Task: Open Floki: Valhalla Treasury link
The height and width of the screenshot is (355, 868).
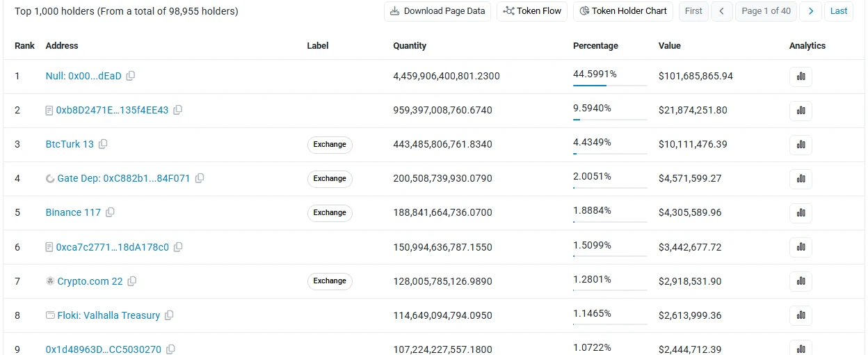Action: tap(108, 315)
